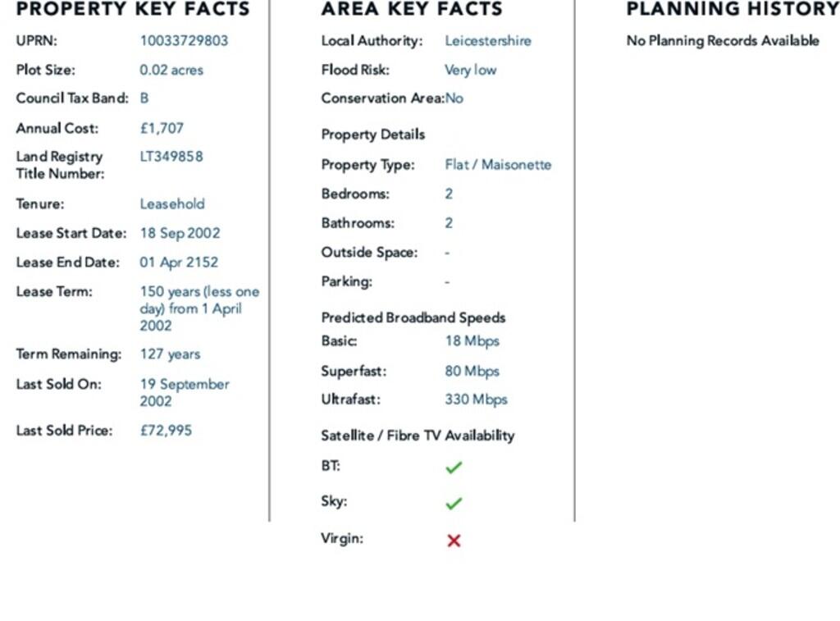Click the green checkmark next to Sky
The width and height of the screenshot is (840, 621).
pos(454,503)
